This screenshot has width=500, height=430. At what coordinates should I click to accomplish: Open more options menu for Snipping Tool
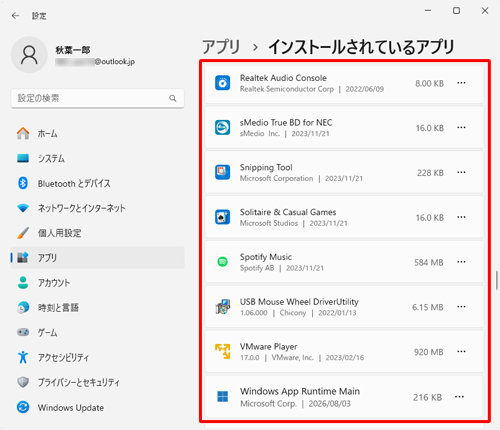pyautogui.click(x=461, y=172)
